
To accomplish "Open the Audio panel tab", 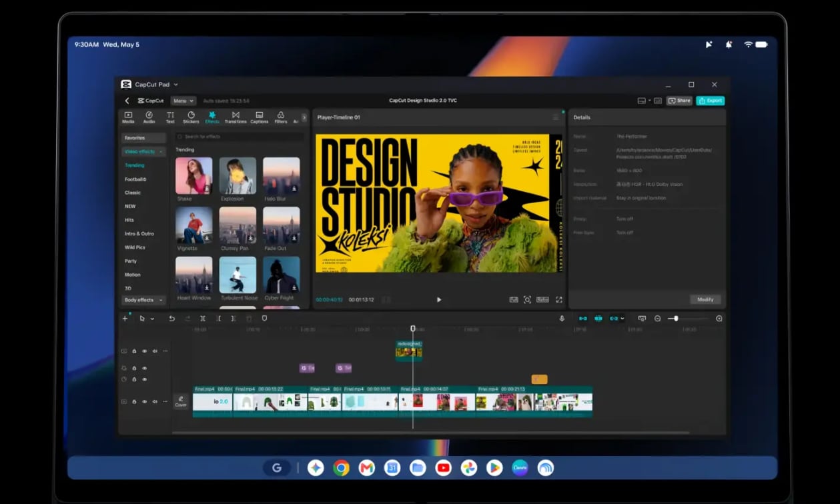I will coord(149,117).
